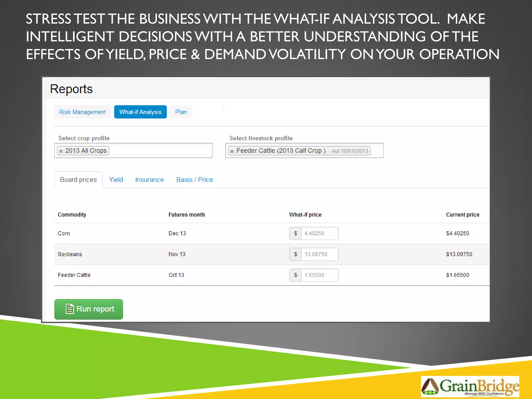Click the dollar sign beside Feeder Cattle price
Viewport: 532px width, 399px height.
click(296, 275)
